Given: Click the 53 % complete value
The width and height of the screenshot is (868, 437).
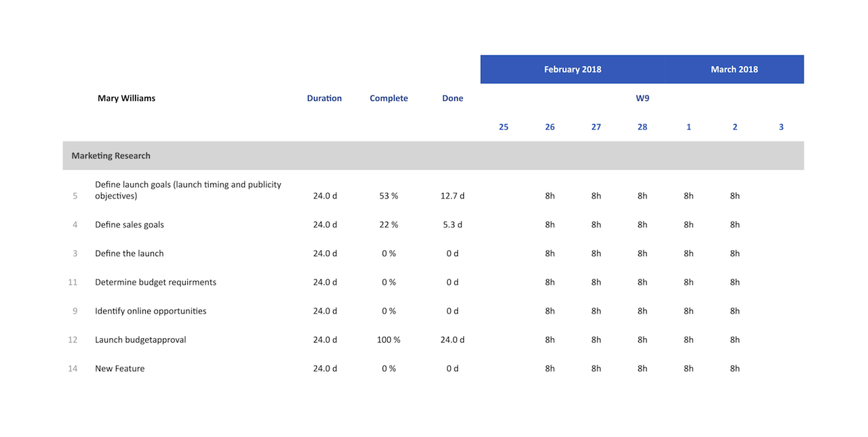Looking at the screenshot, I should tap(389, 196).
